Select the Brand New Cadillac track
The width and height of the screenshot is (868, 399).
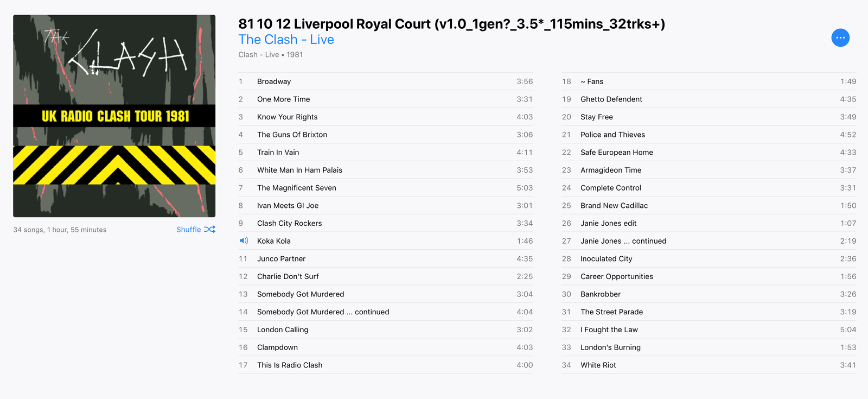(614, 206)
